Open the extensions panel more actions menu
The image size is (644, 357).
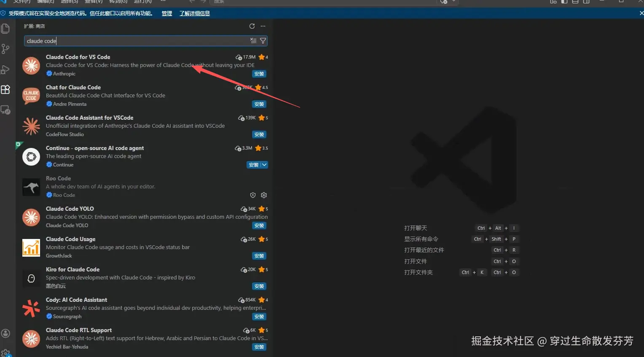[263, 26]
